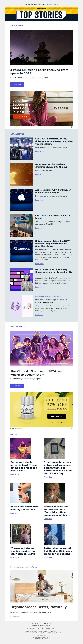
Task: Open 'View this newsletter online' link
Action: coord(49,4)
